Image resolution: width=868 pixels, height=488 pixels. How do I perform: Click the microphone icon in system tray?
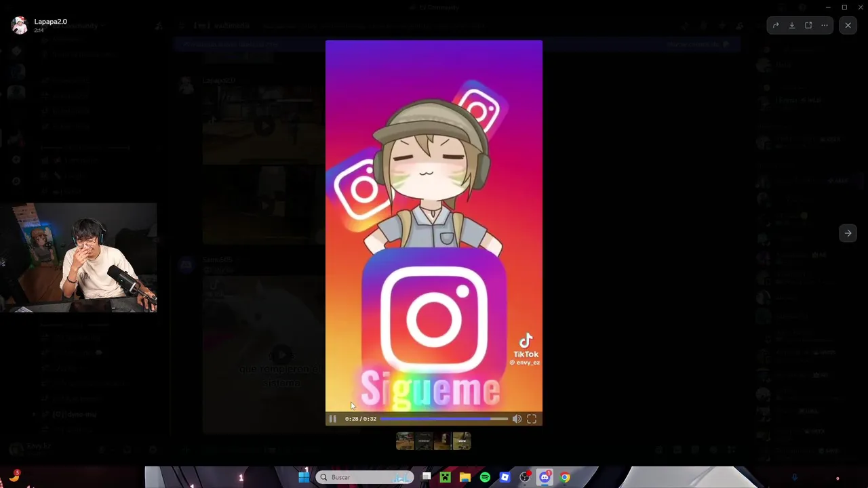pos(795,478)
